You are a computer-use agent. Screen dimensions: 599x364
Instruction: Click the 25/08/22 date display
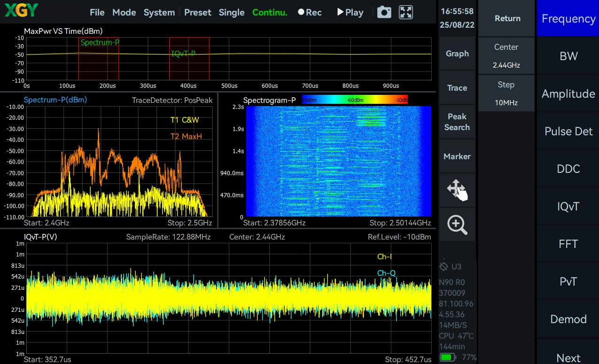click(457, 25)
